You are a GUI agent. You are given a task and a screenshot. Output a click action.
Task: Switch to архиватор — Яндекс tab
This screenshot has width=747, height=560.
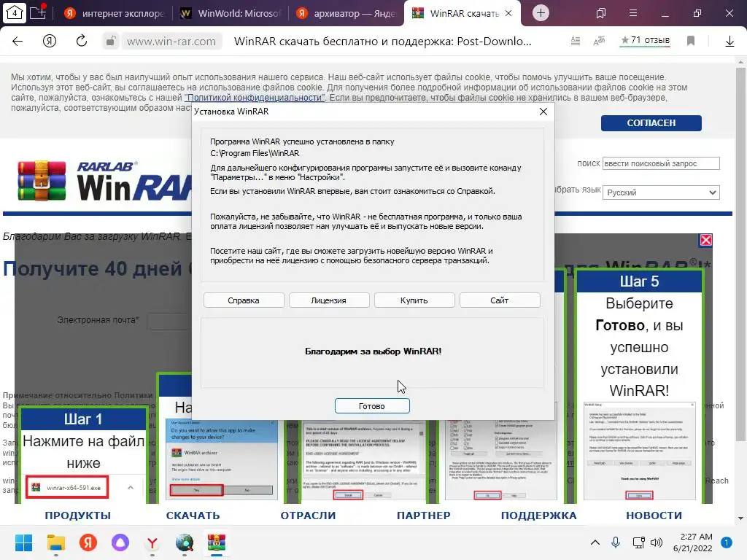click(x=346, y=13)
